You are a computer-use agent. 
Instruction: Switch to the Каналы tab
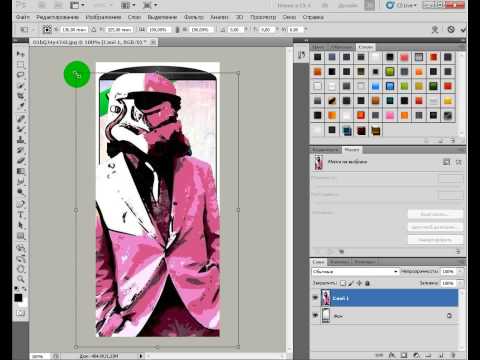pyautogui.click(x=339, y=262)
